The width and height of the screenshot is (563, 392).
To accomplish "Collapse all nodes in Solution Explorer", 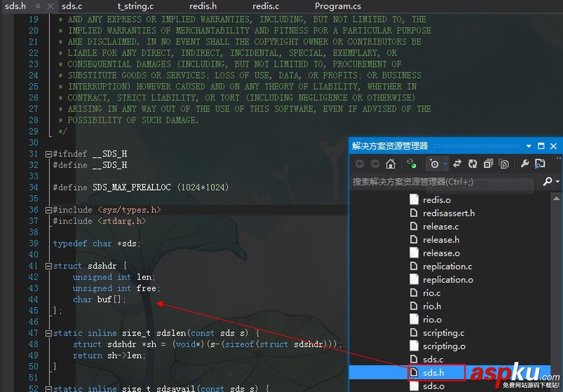I will tap(488, 164).
